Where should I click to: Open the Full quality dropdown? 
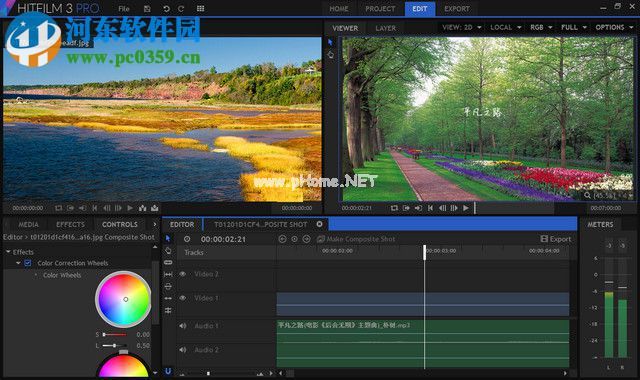click(x=573, y=27)
